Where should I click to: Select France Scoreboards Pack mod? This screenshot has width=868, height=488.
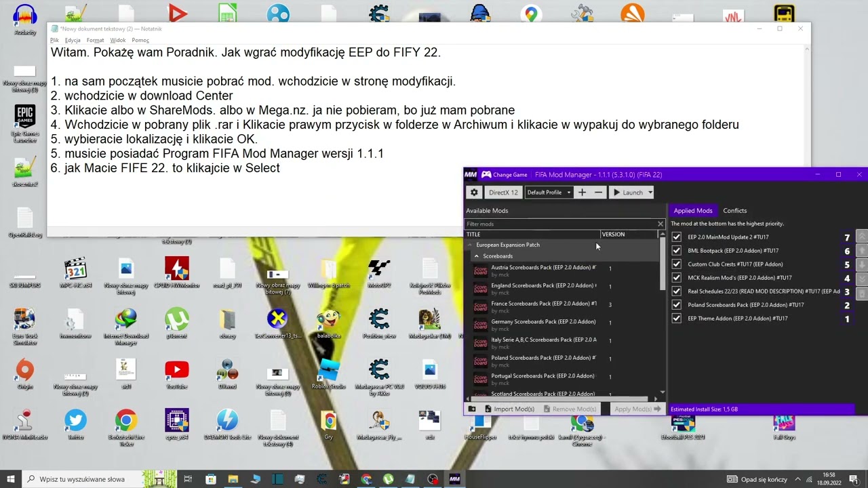(564, 307)
